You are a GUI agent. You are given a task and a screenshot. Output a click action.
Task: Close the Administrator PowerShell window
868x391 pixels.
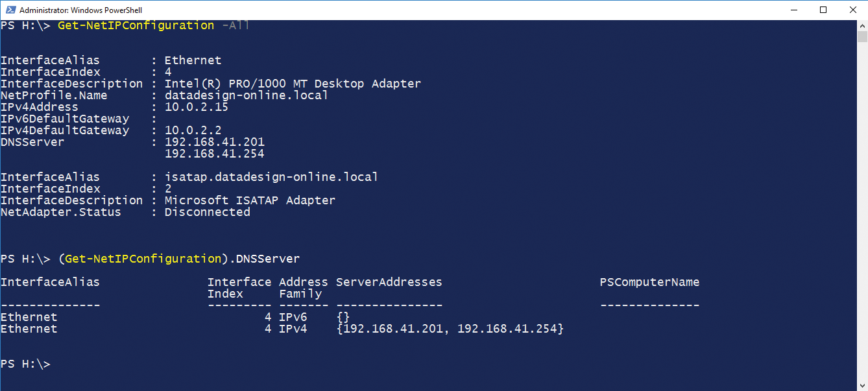coord(852,10)
